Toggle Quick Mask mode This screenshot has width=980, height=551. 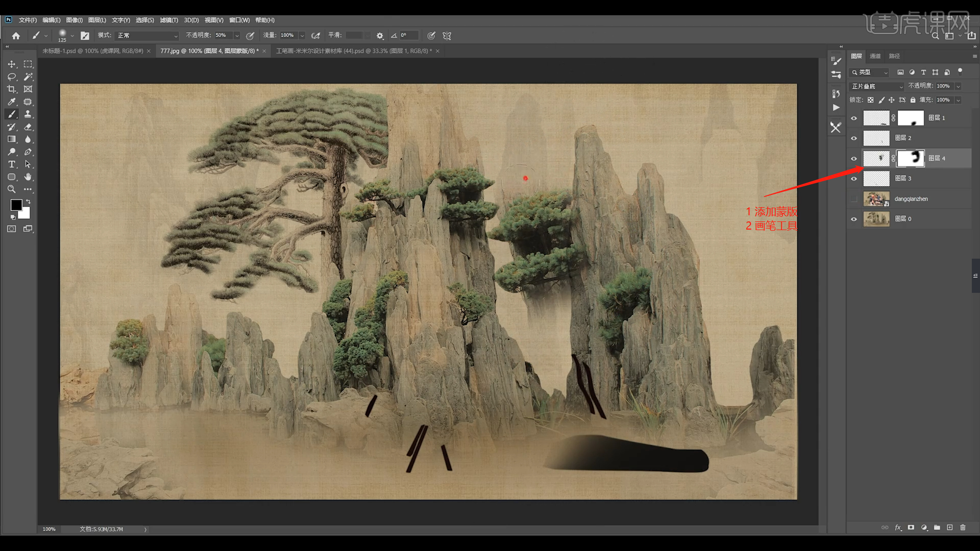coord(12,229)
